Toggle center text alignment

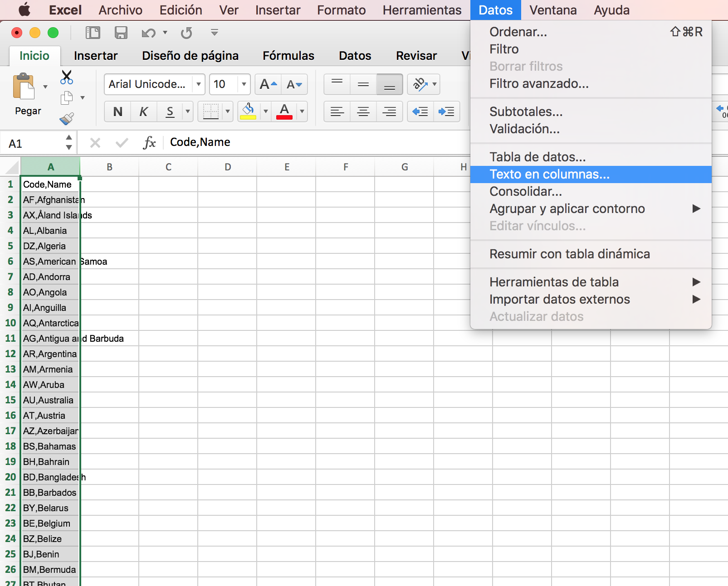363,111
